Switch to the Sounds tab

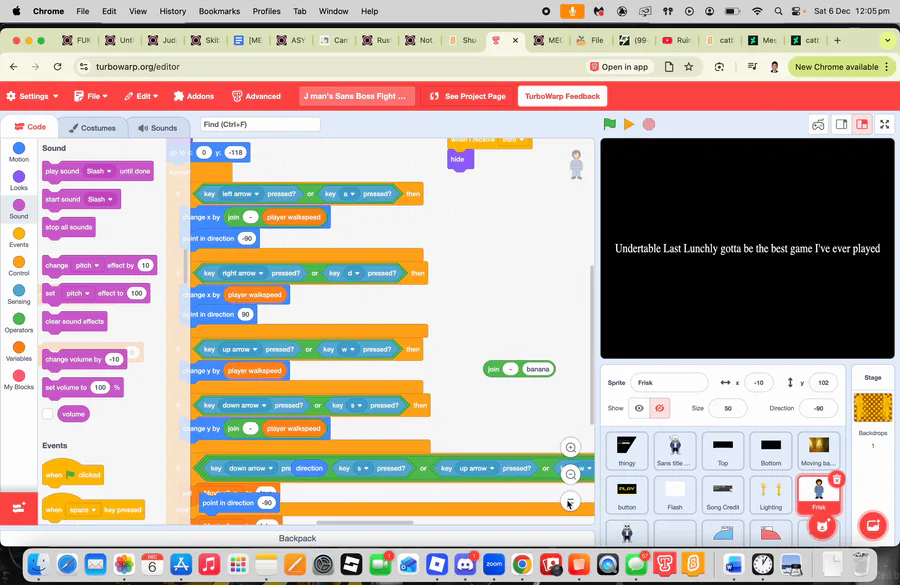(157, 127)
